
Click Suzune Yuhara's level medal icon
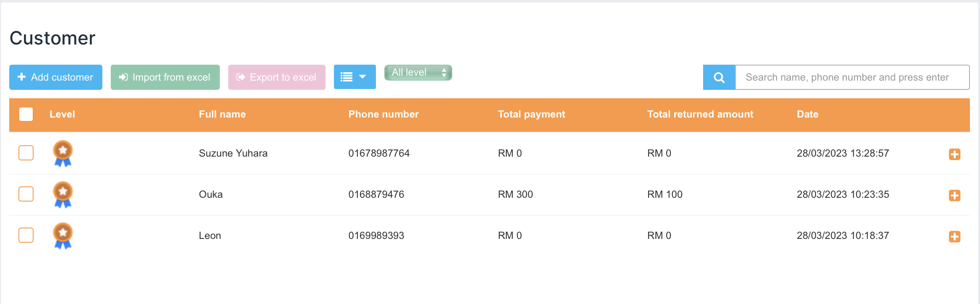tap(63, 153)
